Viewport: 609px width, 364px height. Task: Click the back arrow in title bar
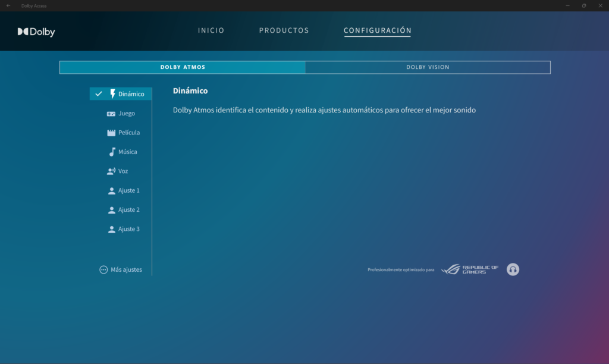pos(8,5)
